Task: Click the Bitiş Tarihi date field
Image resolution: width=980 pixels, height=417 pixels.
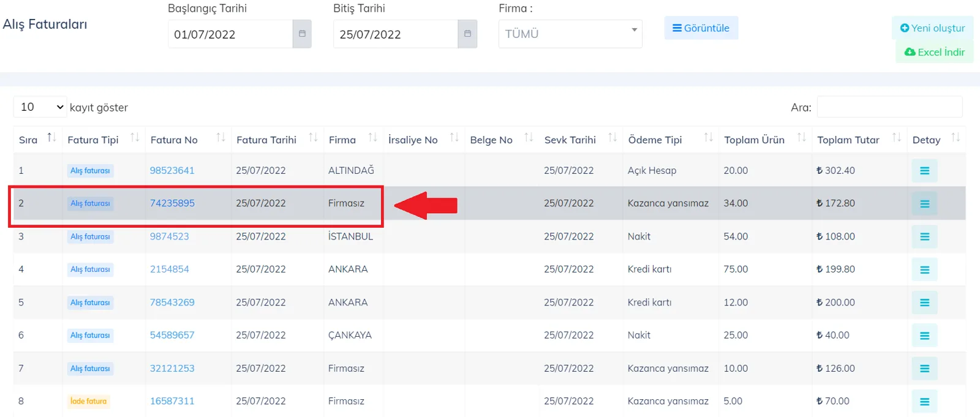Action: [x=396, y=34]
